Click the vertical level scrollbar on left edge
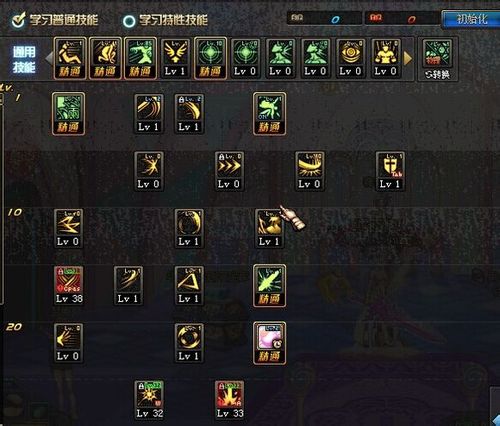 coord(2,200)
